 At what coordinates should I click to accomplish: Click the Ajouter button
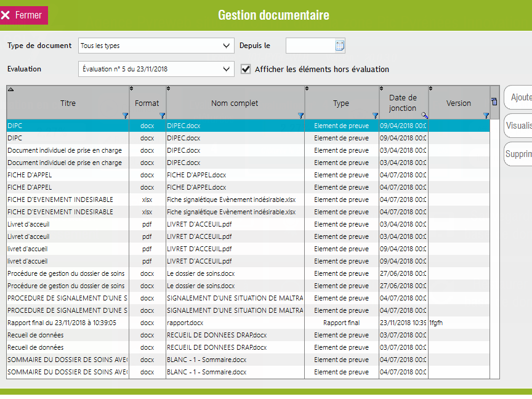(518, 97)
